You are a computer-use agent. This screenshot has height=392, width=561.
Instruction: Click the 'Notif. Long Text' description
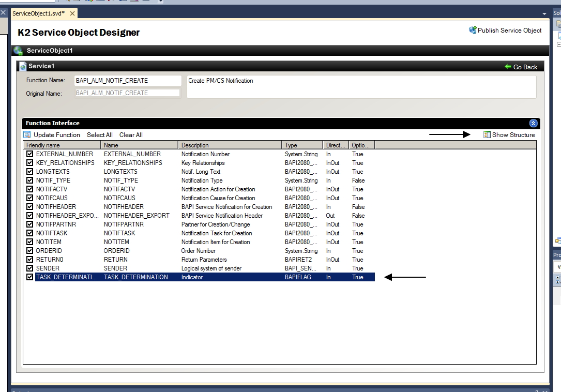pyautogui.click(x=201, y=172)
